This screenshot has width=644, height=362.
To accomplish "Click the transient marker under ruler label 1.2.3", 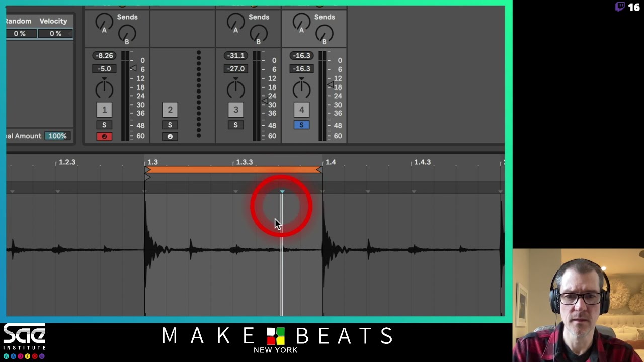I will tap(58, 191).
